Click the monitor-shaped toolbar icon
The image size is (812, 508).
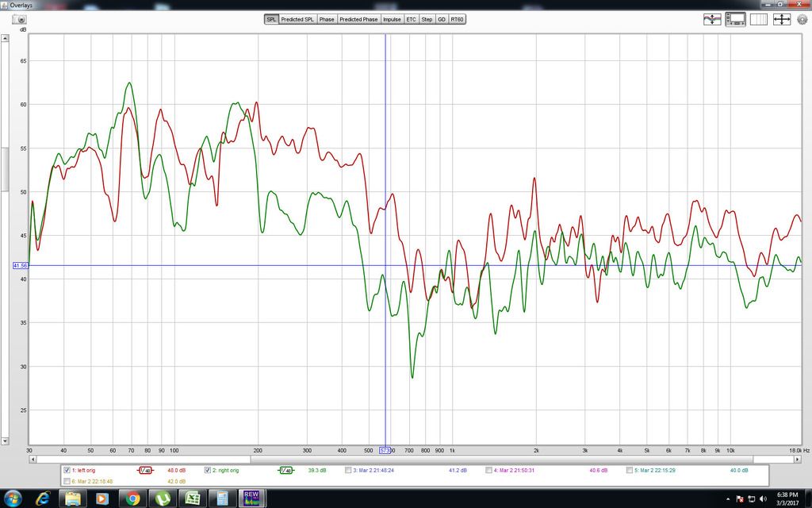[735, 19]
